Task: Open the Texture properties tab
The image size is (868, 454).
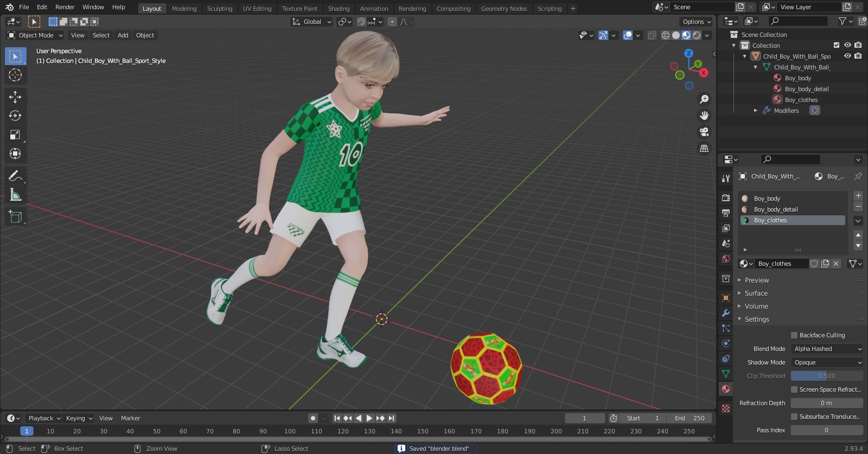Action: click(x=726, y=408)
